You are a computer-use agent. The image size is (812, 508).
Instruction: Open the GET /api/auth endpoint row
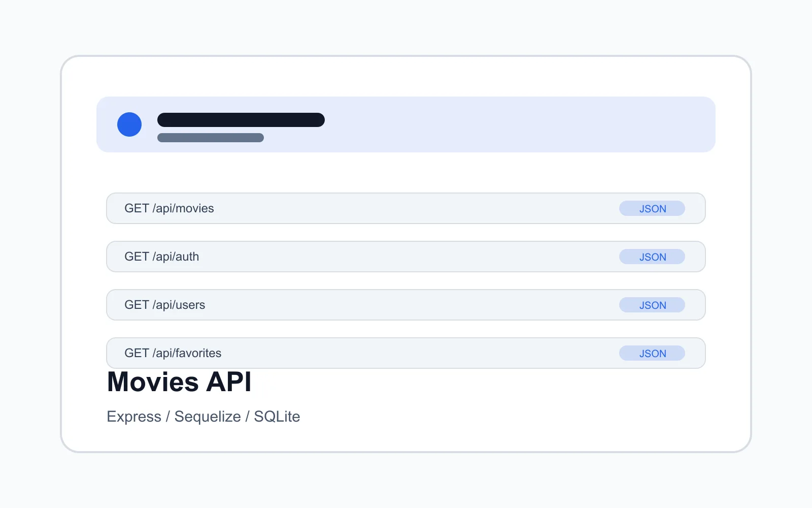(x=406, y=257)
